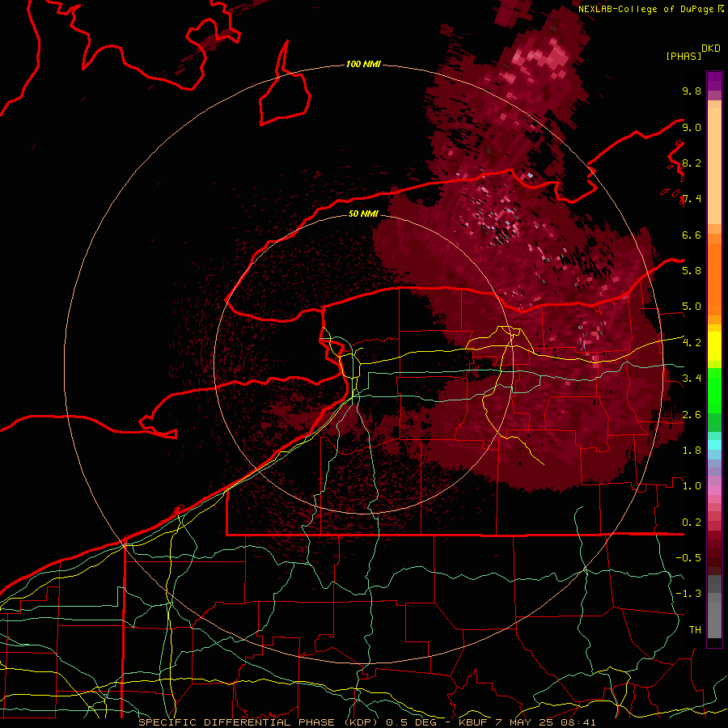Click the 08:41 timestamp in the caption

[x=579, y=722]
